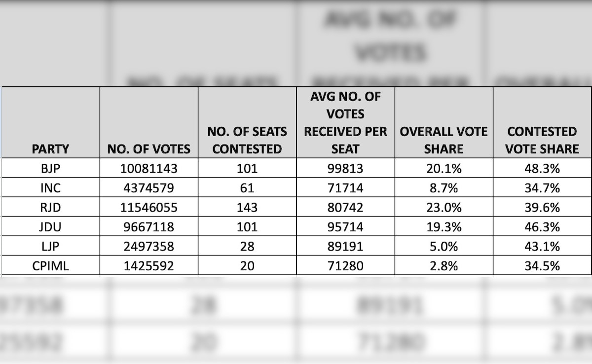Select the INC party cell
This screenshot has width=592, height=364.
tap(50, 188)
